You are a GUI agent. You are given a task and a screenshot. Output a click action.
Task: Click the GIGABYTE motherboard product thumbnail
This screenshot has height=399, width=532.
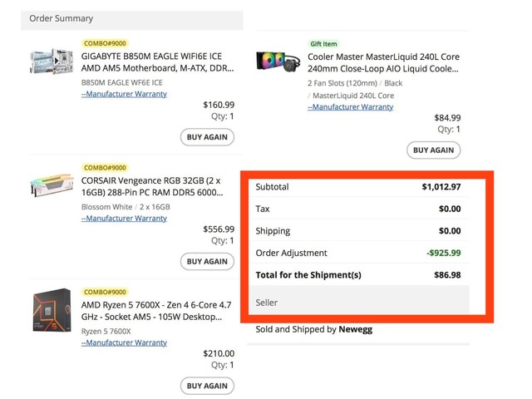52,61
